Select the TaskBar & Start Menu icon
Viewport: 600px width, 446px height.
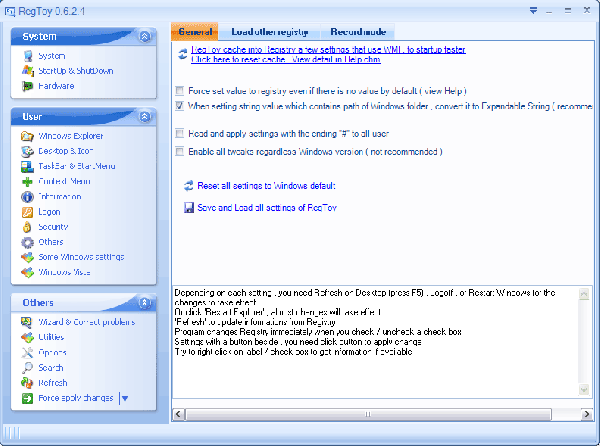pos(28,166)
